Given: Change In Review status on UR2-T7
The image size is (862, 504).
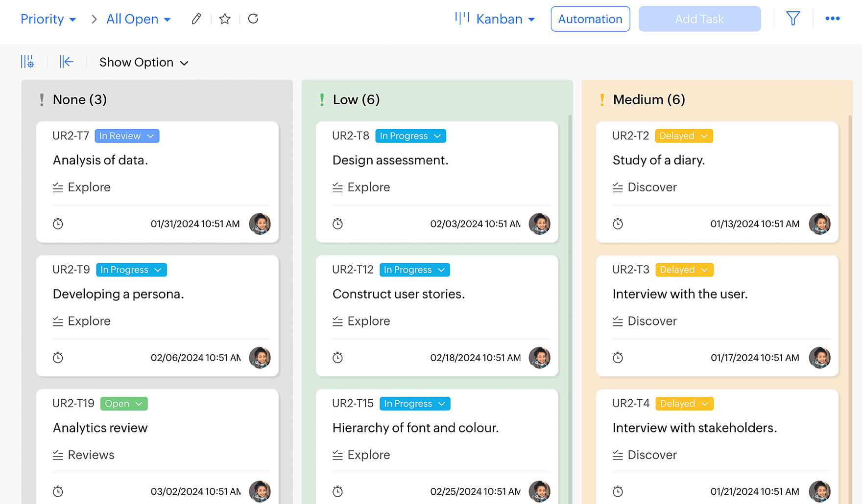Looking at the screenshot, I should [127, 136].
